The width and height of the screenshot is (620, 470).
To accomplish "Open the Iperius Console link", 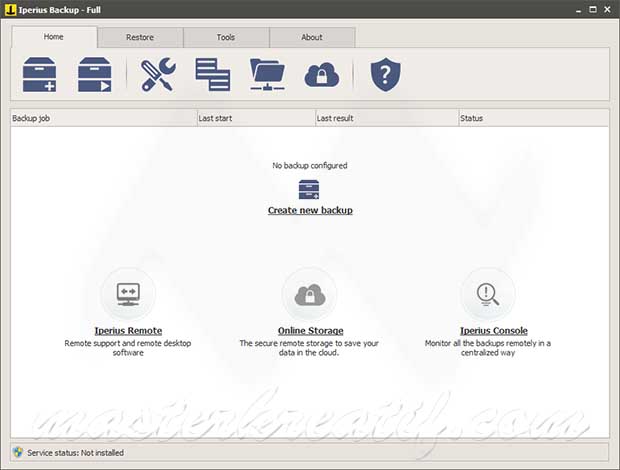I will tap(493, 330).
